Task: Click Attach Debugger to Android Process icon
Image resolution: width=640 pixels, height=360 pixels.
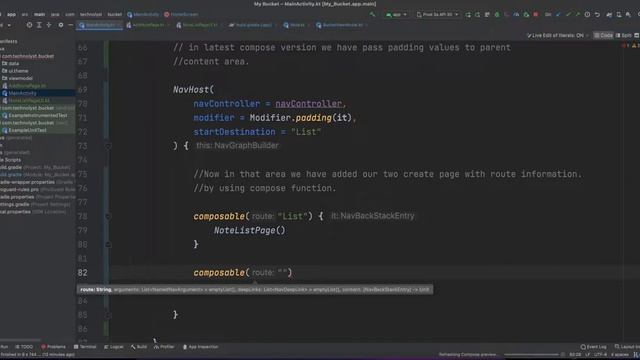Action: (x=526, y=14)
